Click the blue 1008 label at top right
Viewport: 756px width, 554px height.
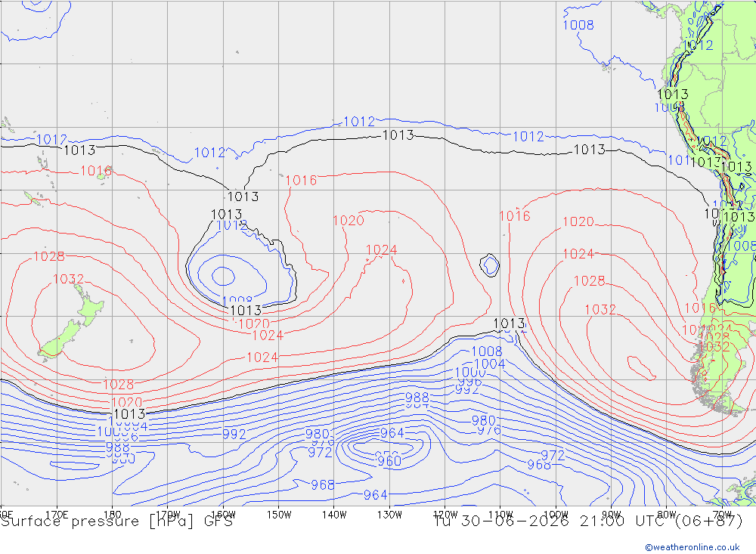coord(578,25)
